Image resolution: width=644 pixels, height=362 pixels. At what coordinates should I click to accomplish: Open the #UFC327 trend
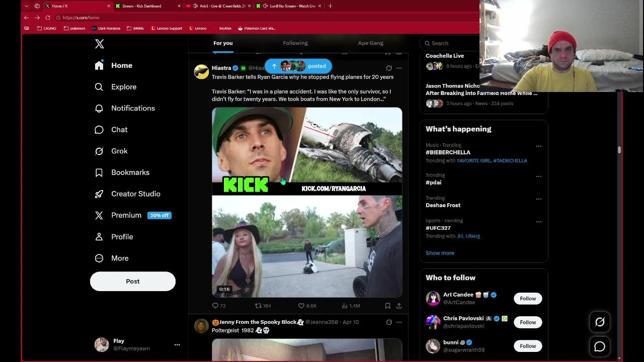click(x=438, y=228)
